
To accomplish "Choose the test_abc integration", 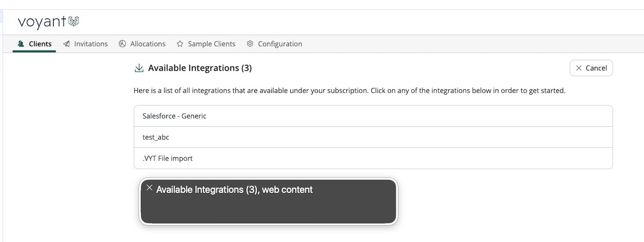I will pyautogui.click(x=373, y=137).
